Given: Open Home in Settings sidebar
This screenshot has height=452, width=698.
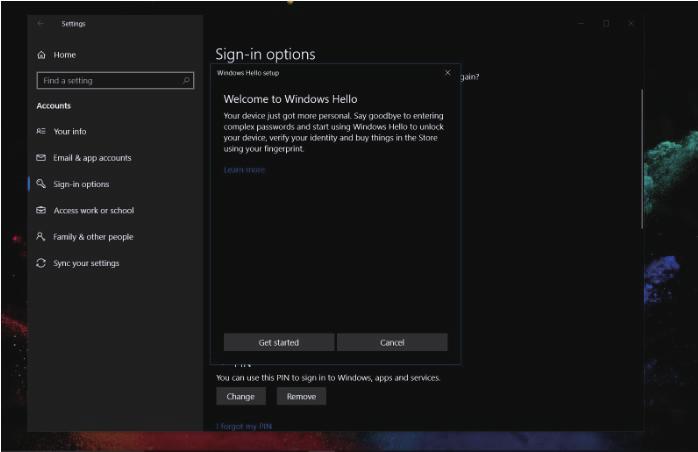Looking at the screenshot, I should pyautogui.click(x=65, y=55).
